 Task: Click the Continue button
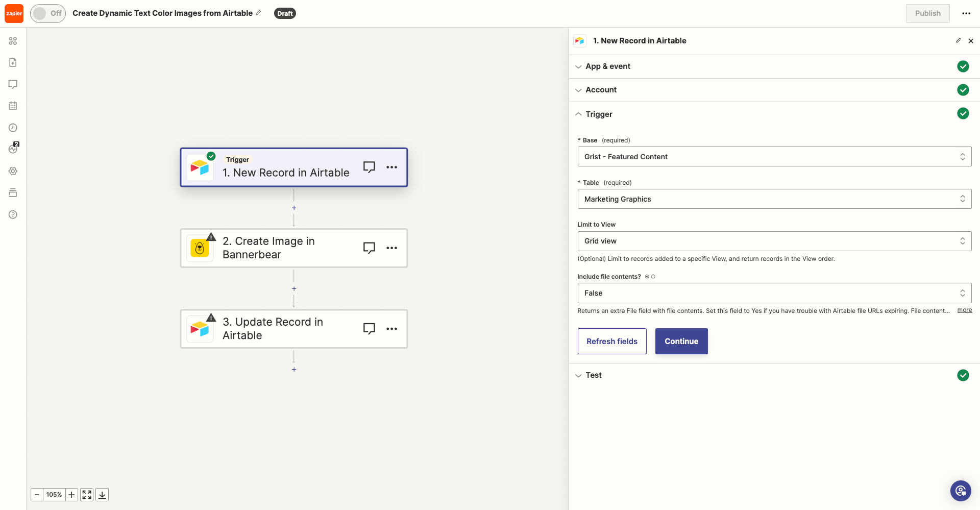pos(681,341)
